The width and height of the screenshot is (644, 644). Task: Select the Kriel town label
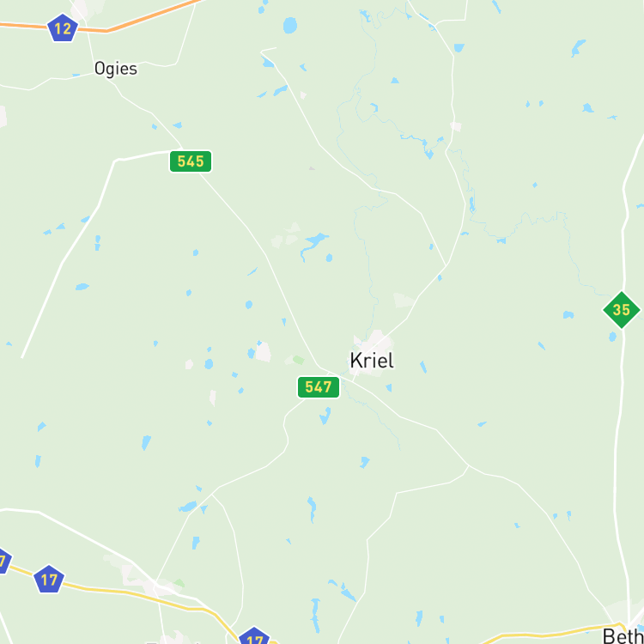click(x=372, y=361)
